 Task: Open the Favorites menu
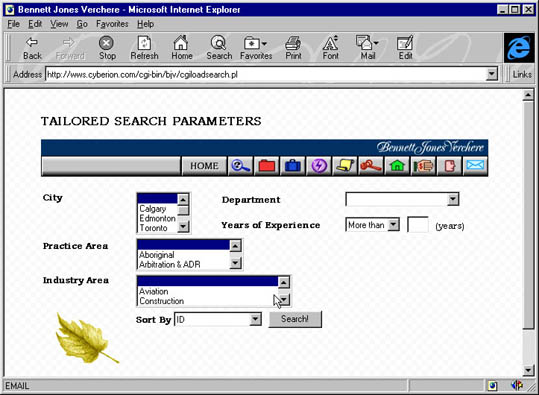[112, 24]
